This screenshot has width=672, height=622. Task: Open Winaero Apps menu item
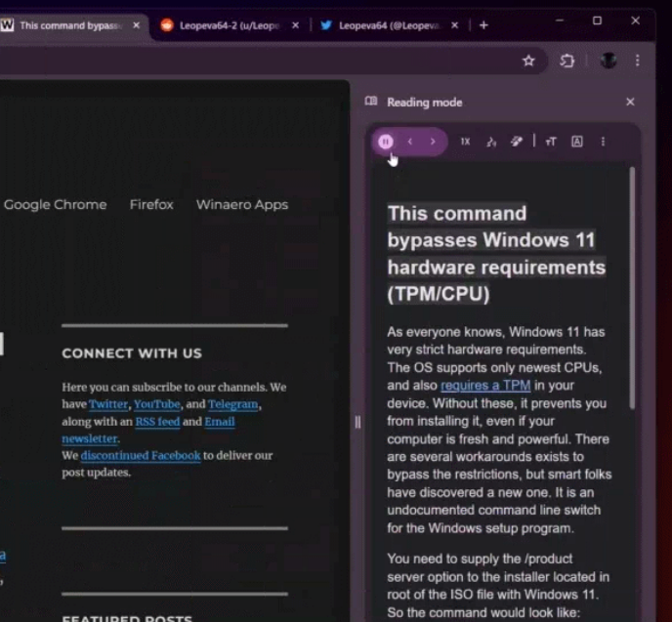tap(242, 205)
